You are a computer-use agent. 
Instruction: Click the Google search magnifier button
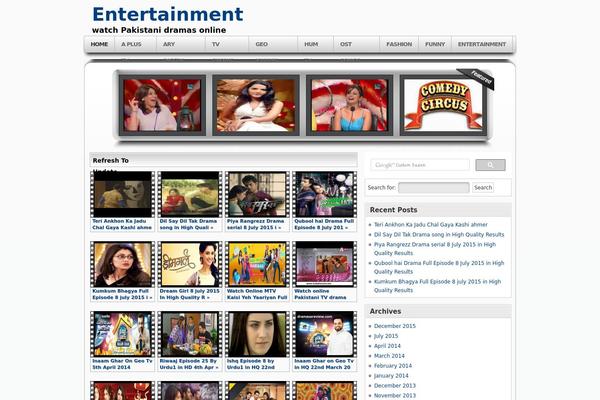(x=490, y=165)
